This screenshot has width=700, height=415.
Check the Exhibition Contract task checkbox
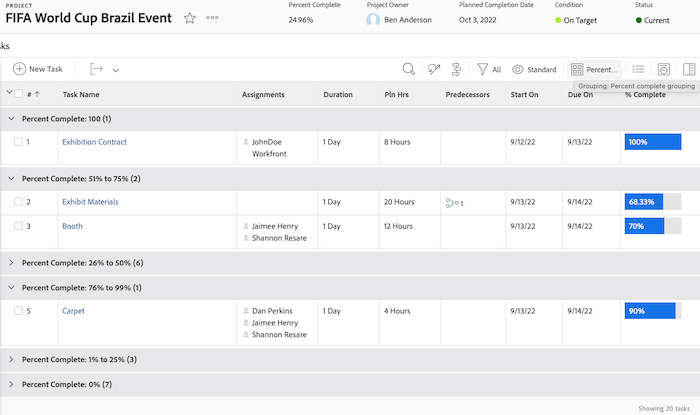(x=18, y=142)
